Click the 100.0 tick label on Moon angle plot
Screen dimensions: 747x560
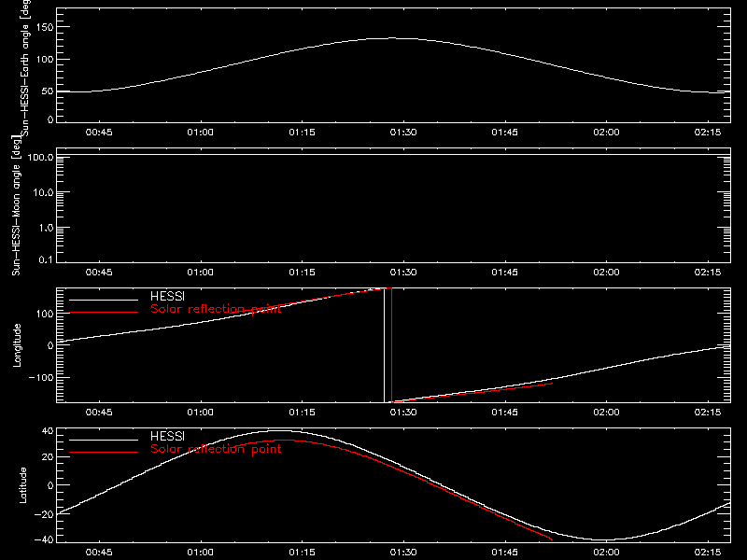[40, 157]
